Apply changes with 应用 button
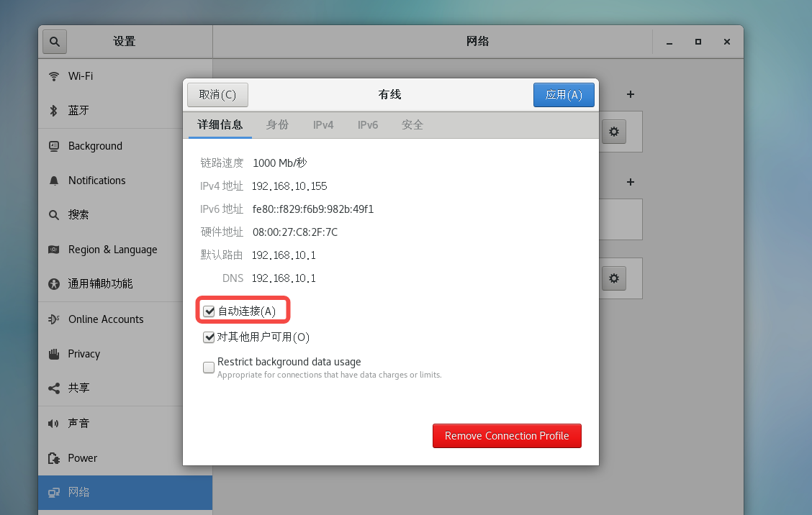The height and width of the screenshot is (515, 812). click(x=564, y=94)
